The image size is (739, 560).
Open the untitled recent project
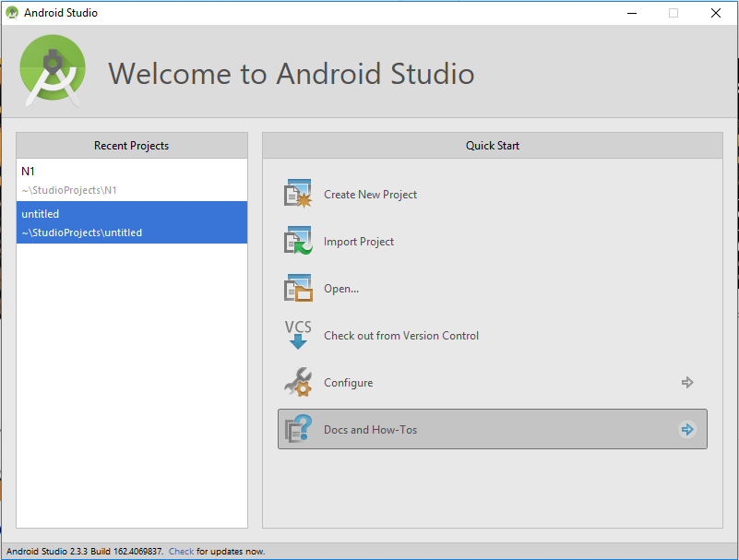coord(132,222)
